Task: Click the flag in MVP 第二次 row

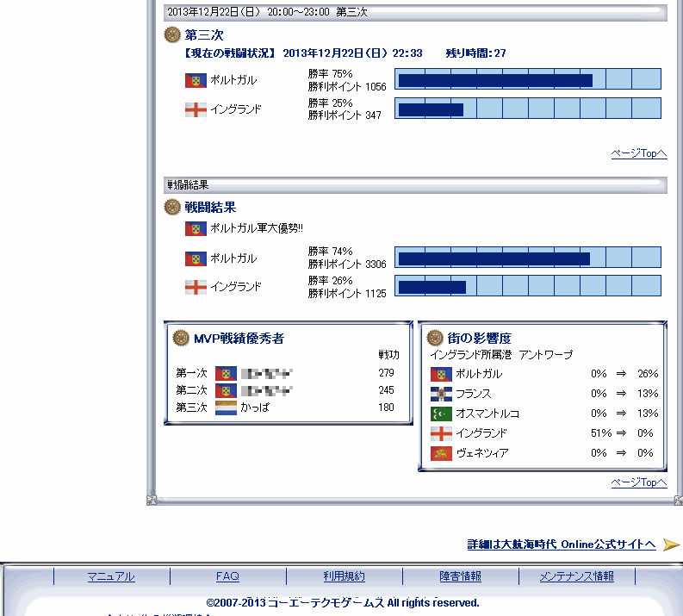Action: [226, 391]
